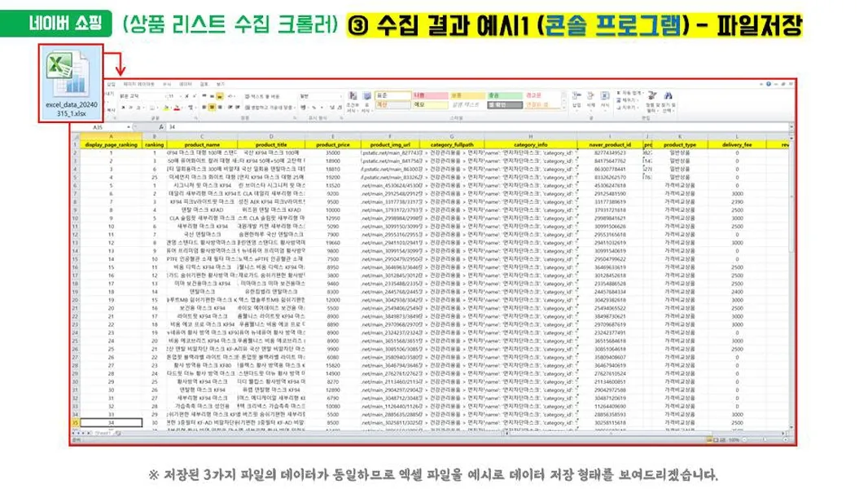
Task: Open the 수식 (Formulas) ribbon tab
Action: point(167,84)
